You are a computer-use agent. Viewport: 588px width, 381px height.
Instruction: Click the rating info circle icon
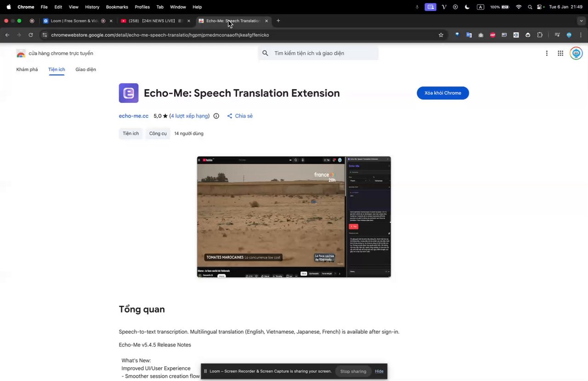point(216,116)
